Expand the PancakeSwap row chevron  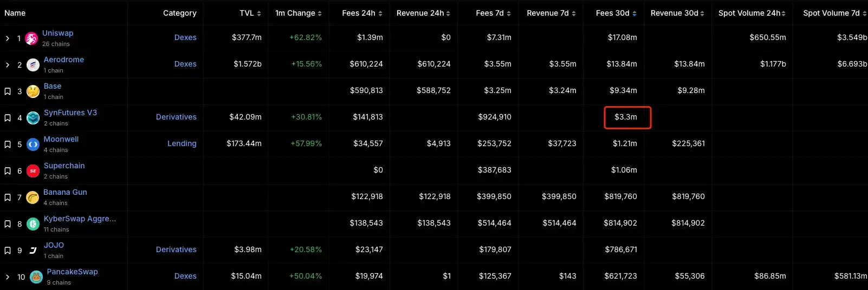point(8,277)
